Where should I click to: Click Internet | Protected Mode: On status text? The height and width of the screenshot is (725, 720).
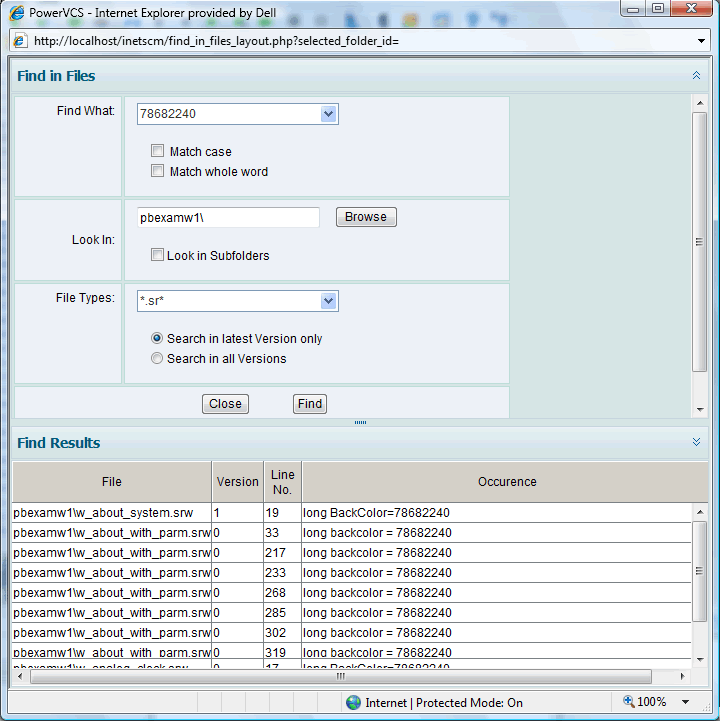click(x=444, y=703)
